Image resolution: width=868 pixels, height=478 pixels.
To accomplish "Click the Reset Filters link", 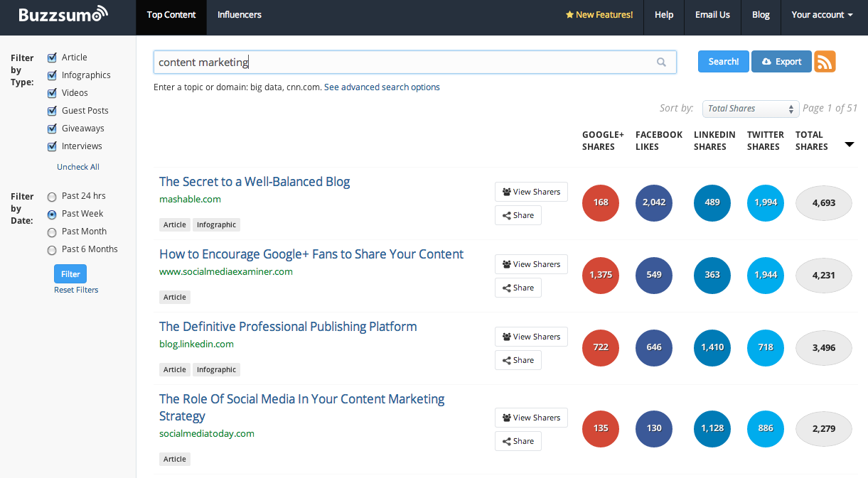I will (76, 290).
